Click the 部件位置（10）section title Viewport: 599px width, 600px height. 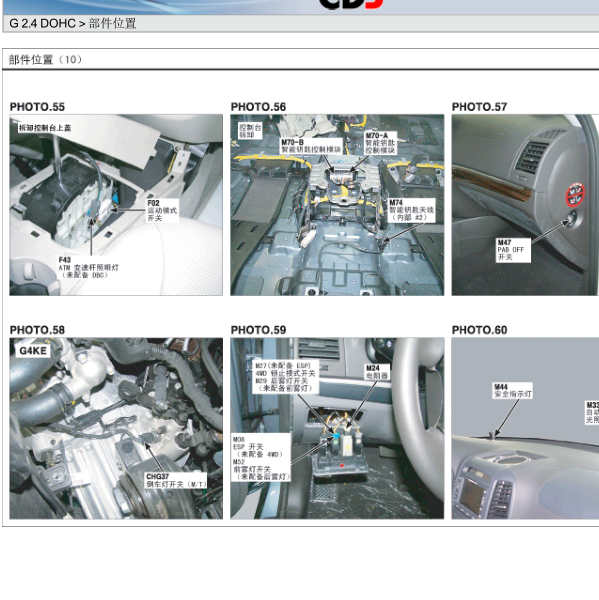(x=45, y=60)
